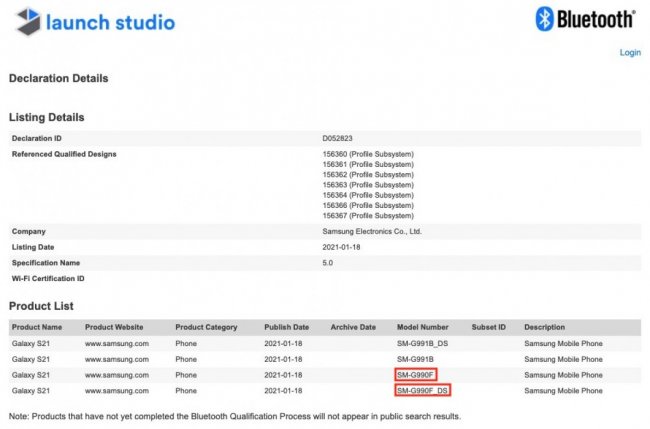Screen dimensions: 650x429
Task: Click the Product Category column header
Action: [x=206, y=327]
